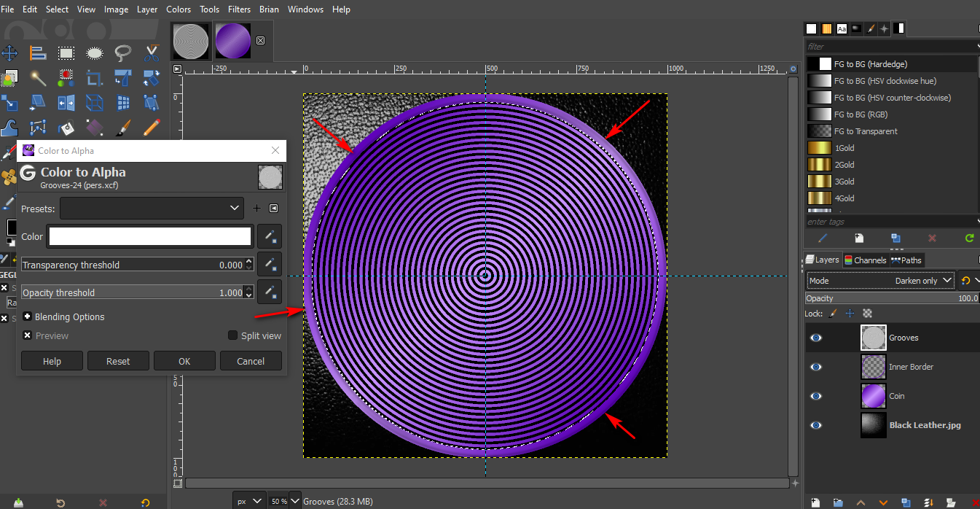Select the Move tool in toolbox
Screen dimensions: 980x509
9,53
